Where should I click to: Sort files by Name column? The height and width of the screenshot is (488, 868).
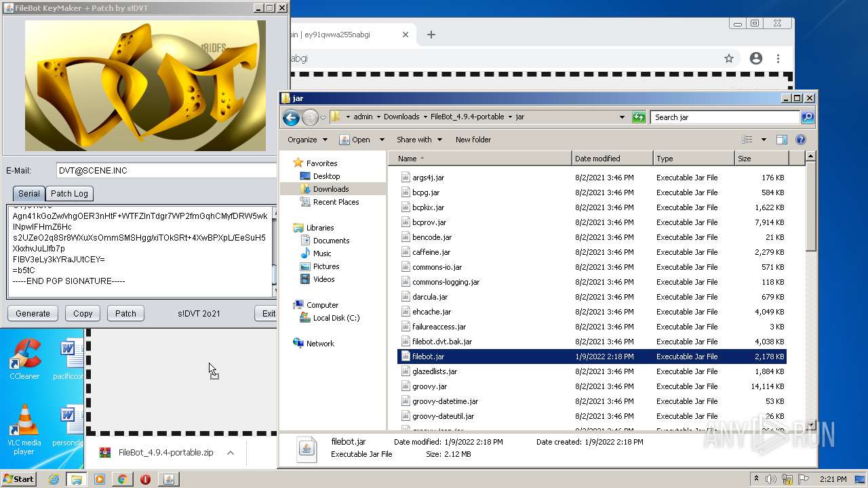pos(481,159)
